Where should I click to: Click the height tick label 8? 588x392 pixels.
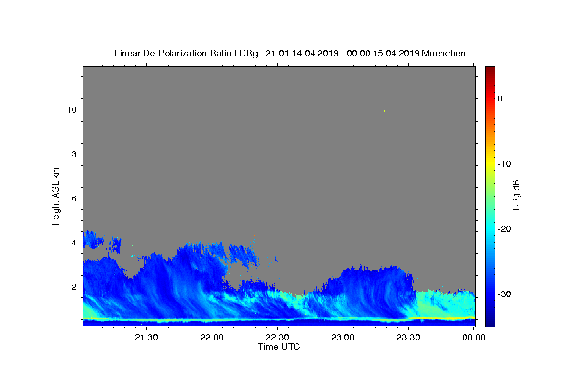74,154
